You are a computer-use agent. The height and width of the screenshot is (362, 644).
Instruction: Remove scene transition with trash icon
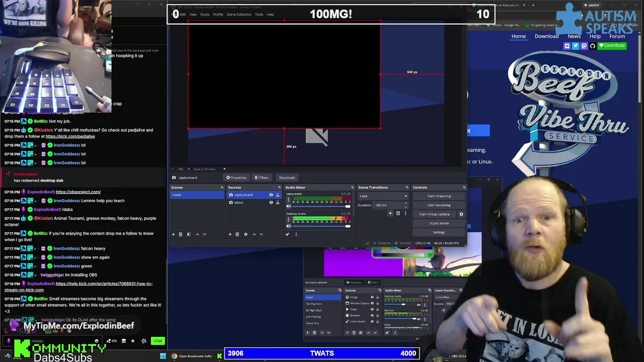click(x=398, y=213)
